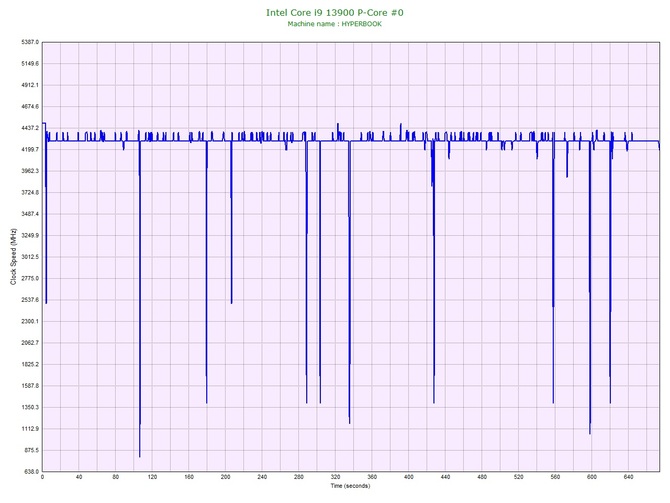Click the x-axis tick label 520
The image size is (670, 503).
click(518, 477)
